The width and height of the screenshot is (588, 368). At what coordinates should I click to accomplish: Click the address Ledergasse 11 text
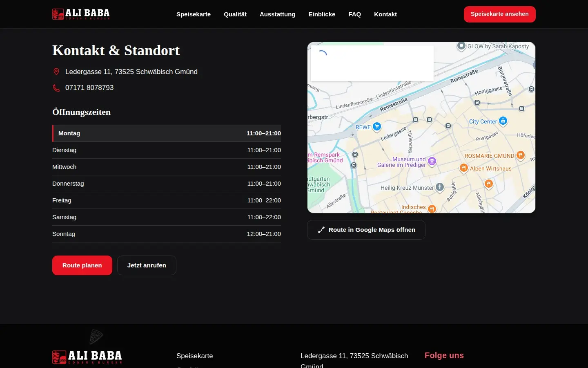(131, 72)
